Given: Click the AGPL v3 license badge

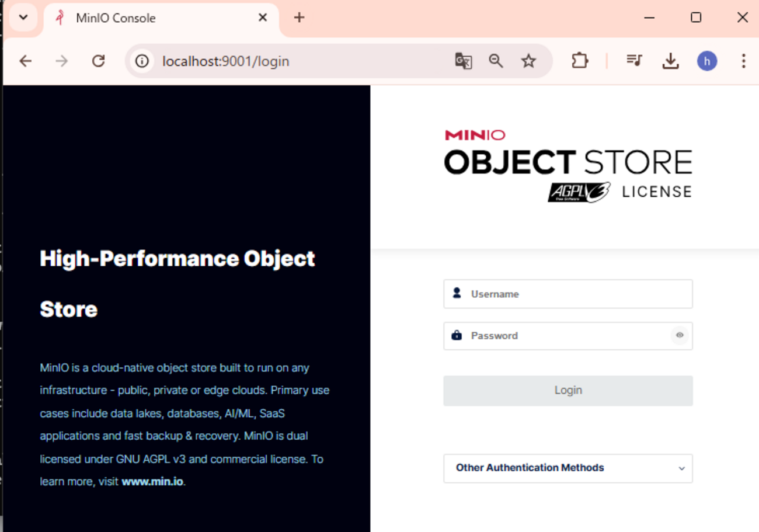Looking at the screenshot, I should (x=579, y=192).
